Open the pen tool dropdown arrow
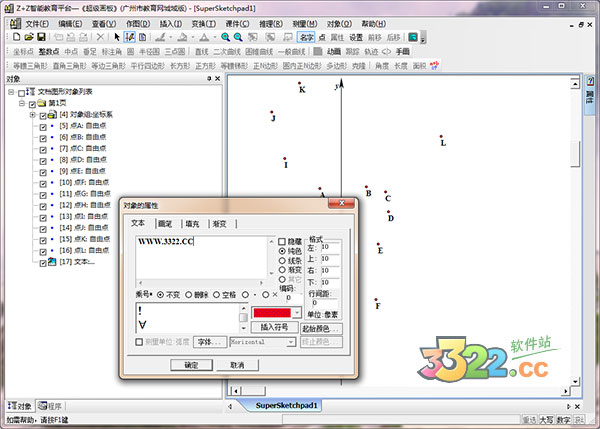 (171, 37)
